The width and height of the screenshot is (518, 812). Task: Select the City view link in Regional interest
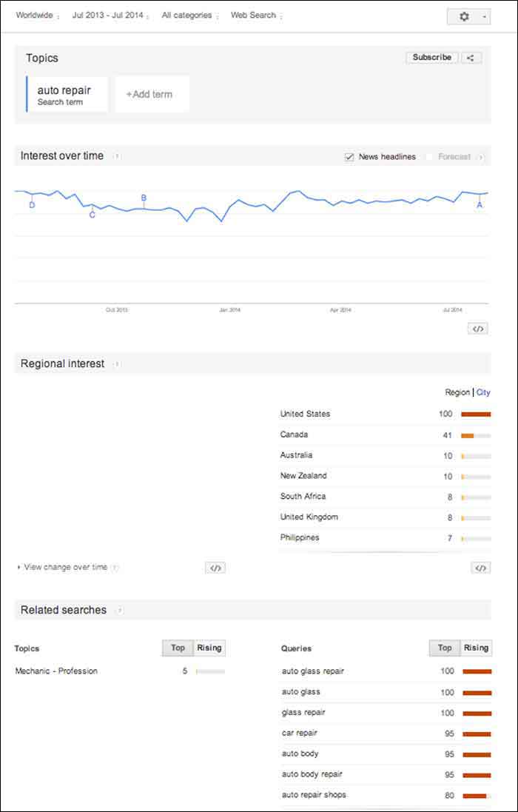click(482, 392)
